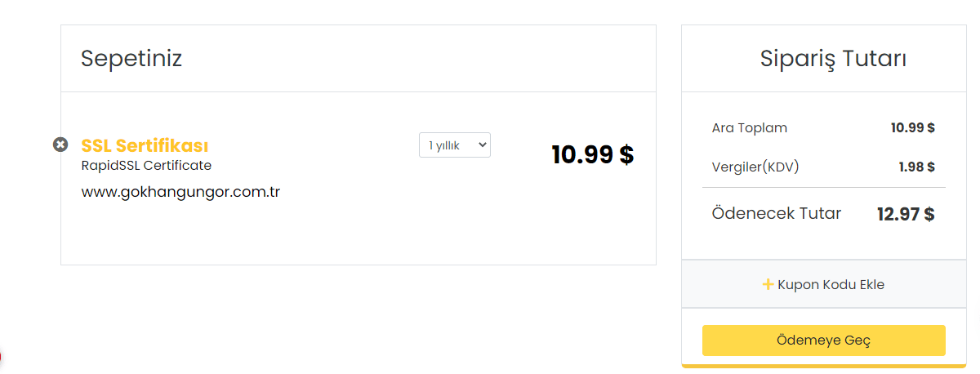Open the 1 yıllık duration dropdown
The width and height of the screenshot is (980, 374).
455,145
